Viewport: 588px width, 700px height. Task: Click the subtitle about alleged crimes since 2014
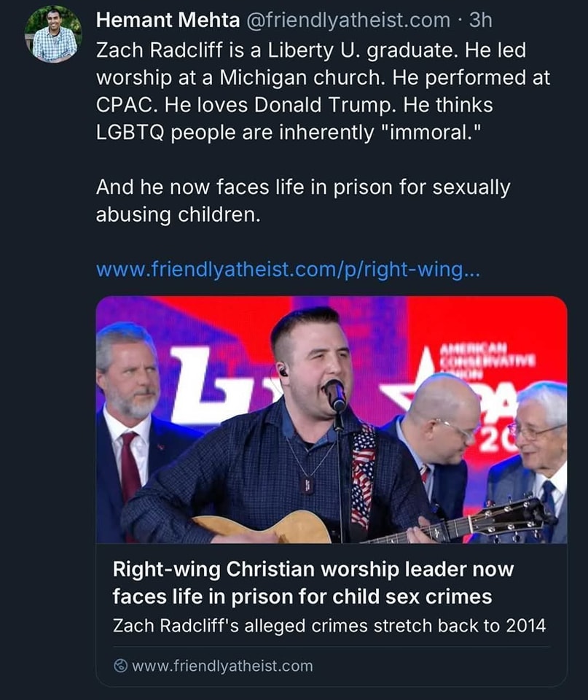tap(329, 625)
